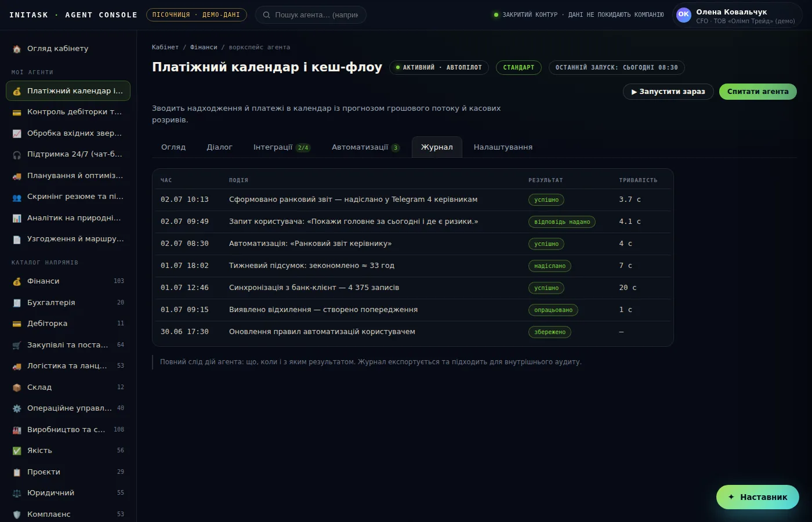
Task: Open the Наставник floating button
Action: 757,497
